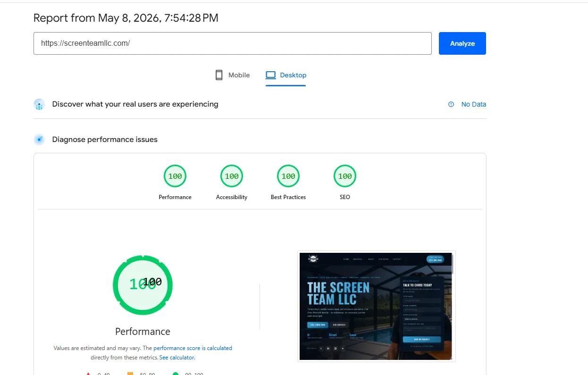Click the Diagnose performance issues icon

tap(39, 140)
